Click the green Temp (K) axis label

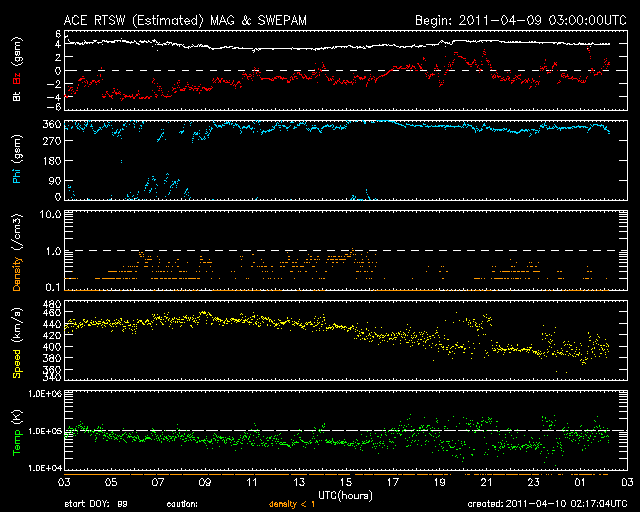pos(15,432)
